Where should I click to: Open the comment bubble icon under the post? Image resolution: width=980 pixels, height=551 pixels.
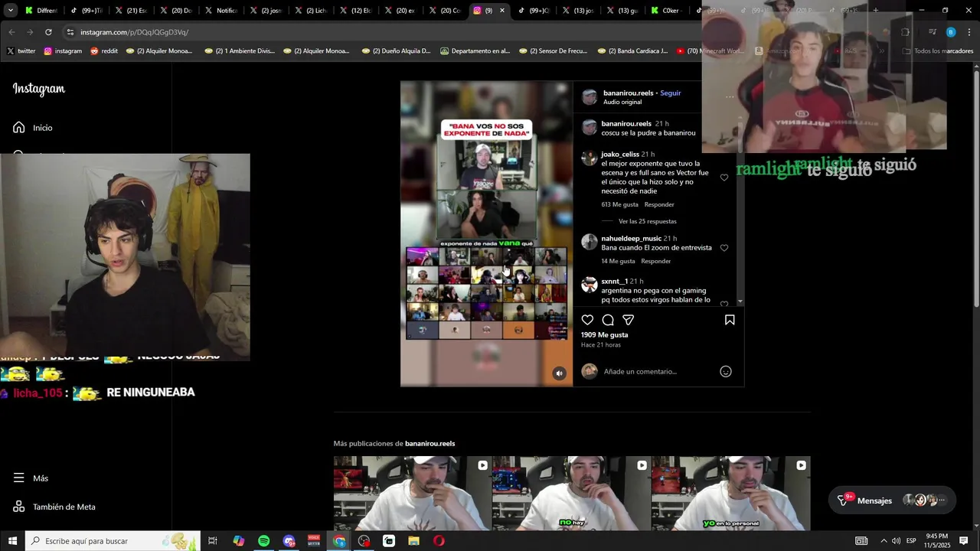608,320
